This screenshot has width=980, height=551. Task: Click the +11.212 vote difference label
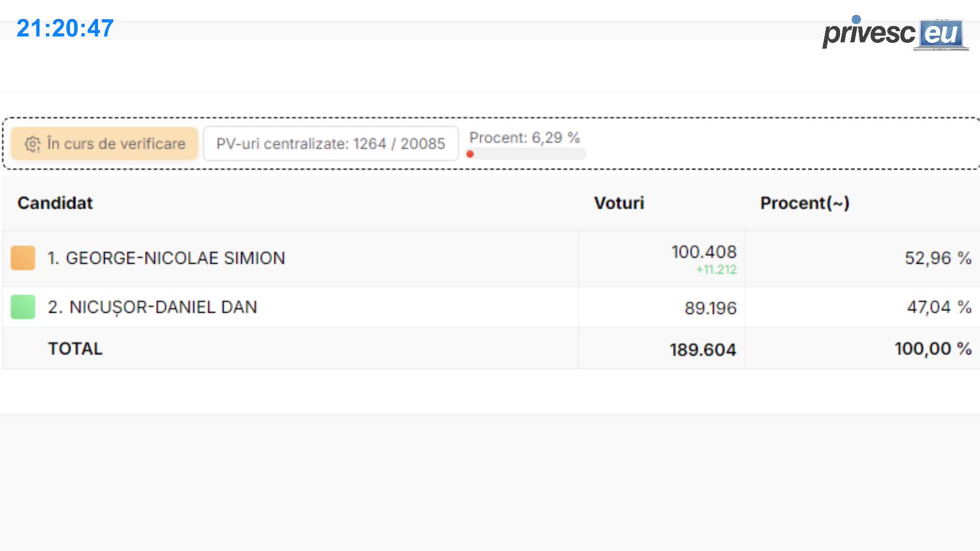pyautogui.click(x=717, y=270)
